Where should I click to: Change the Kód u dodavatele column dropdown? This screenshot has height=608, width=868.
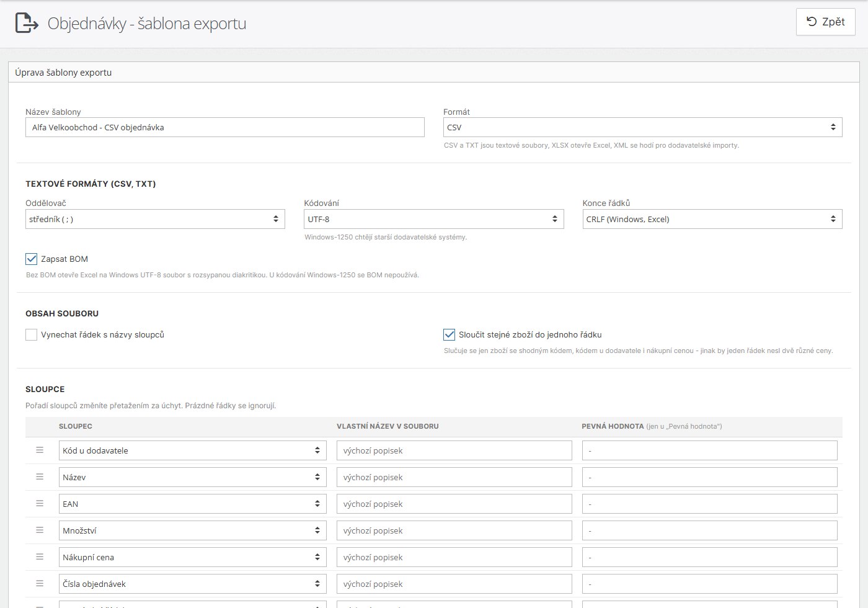pos(193,450)
